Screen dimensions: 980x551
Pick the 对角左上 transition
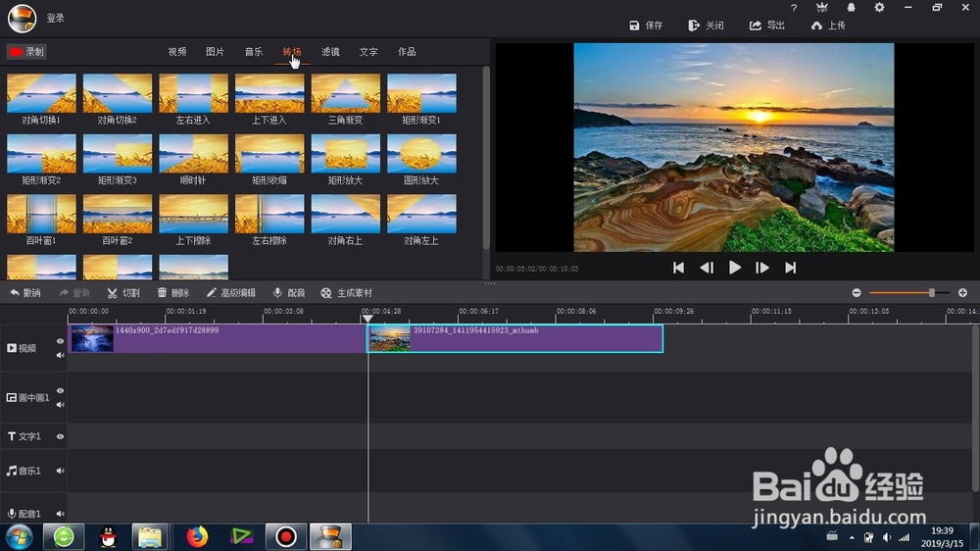pos(421,214)
